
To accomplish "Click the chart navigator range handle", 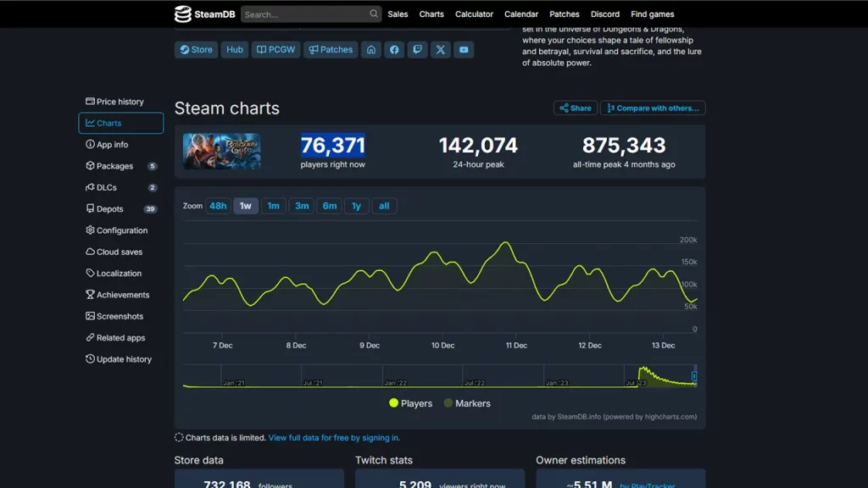I will coord(694,376).
